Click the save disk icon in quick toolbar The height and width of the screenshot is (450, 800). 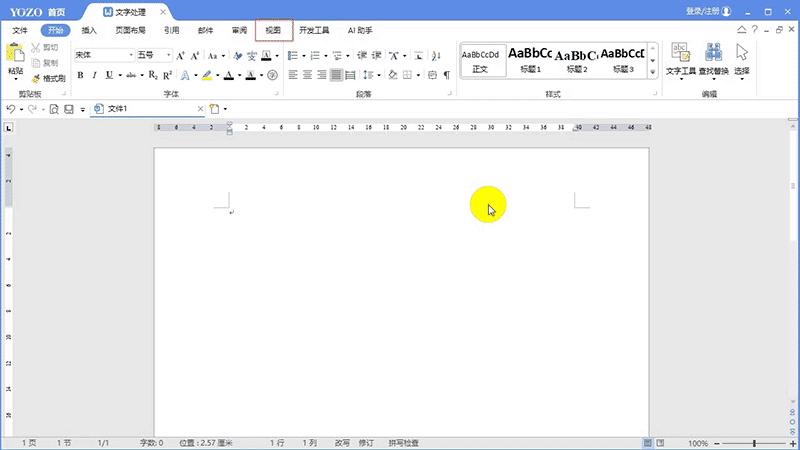point(68,109)
